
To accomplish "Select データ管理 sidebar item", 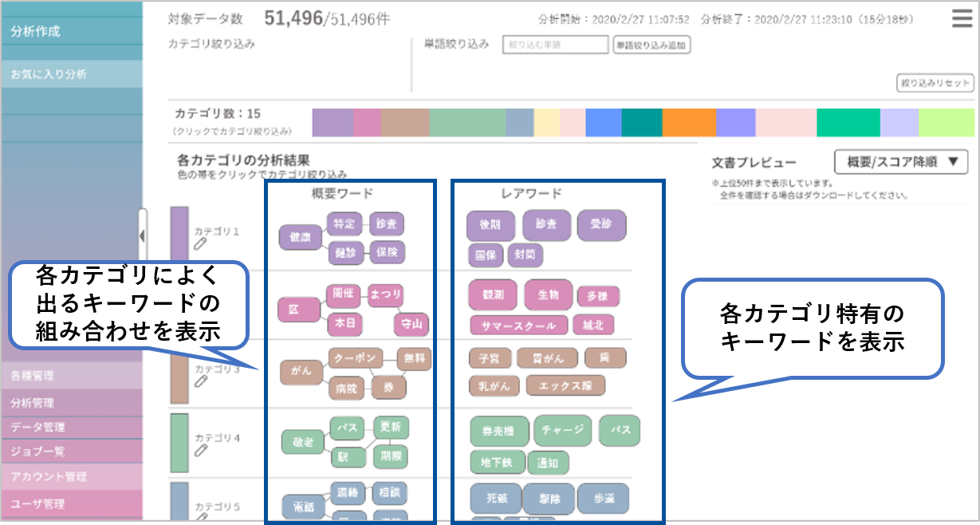I will [x=72, y=427].
